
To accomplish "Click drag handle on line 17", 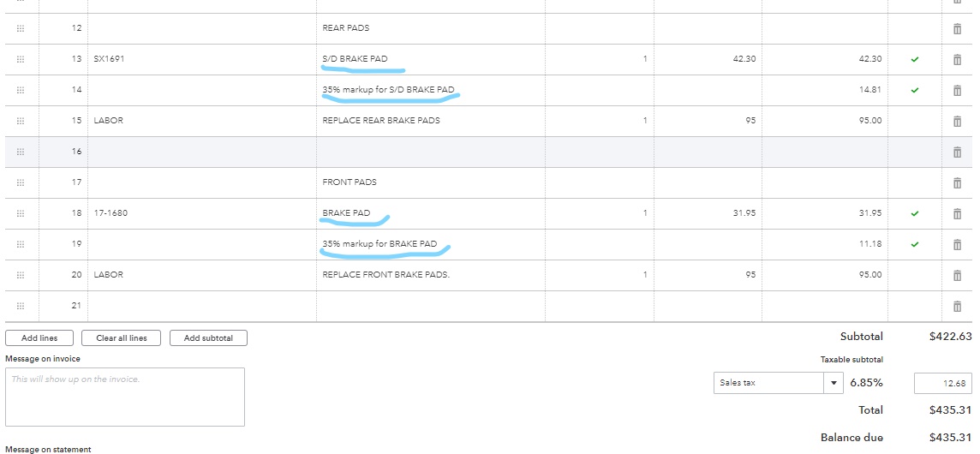I will pyautogui.click(x=21, y=182).
